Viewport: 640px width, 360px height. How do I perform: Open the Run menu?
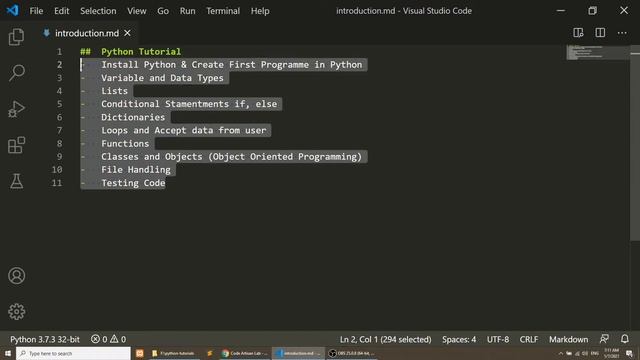tap(187, 11)
